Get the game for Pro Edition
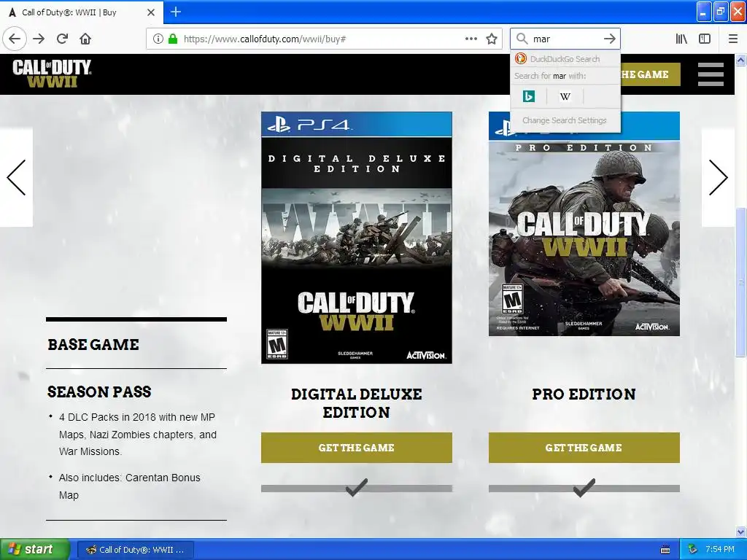The image size is (747, 560). coord(584,448)
